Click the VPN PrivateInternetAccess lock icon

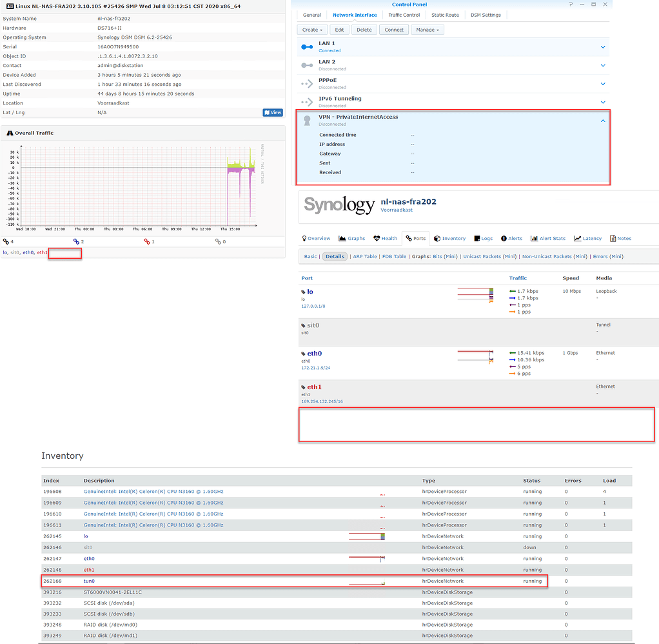[307, 120]
